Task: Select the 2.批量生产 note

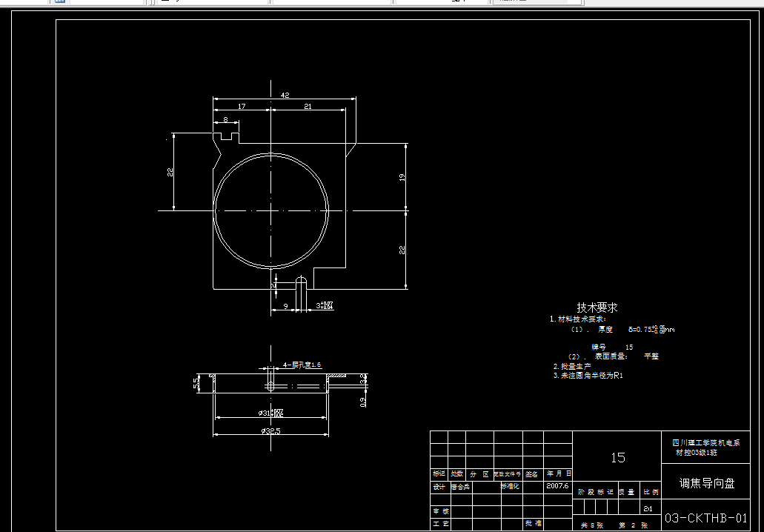Action: pos(572,366)
